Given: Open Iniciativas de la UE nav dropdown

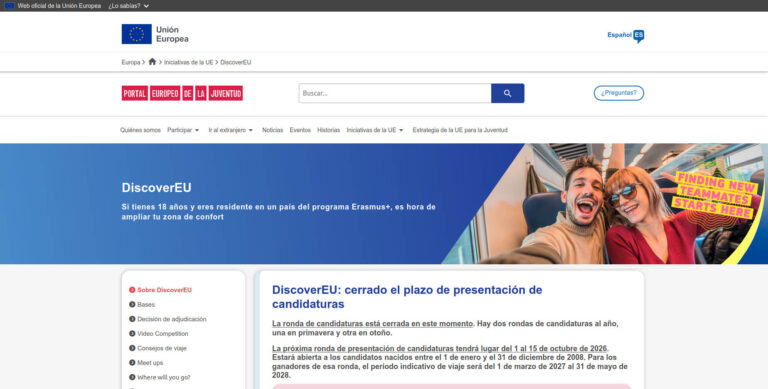Looking at the screenshot, I should (375, 130).
